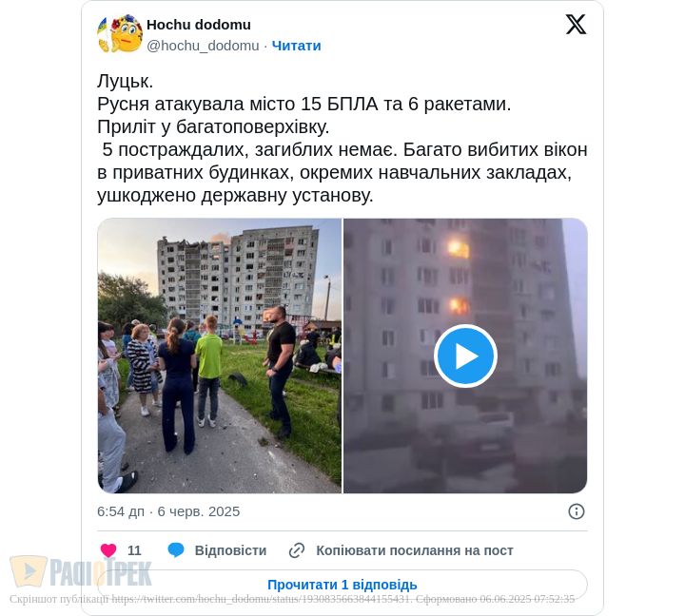The height and width of the screenshot is (616, 685).
Task: Open the twitter.com source URL in the caption
Action: tap(262, 600)
